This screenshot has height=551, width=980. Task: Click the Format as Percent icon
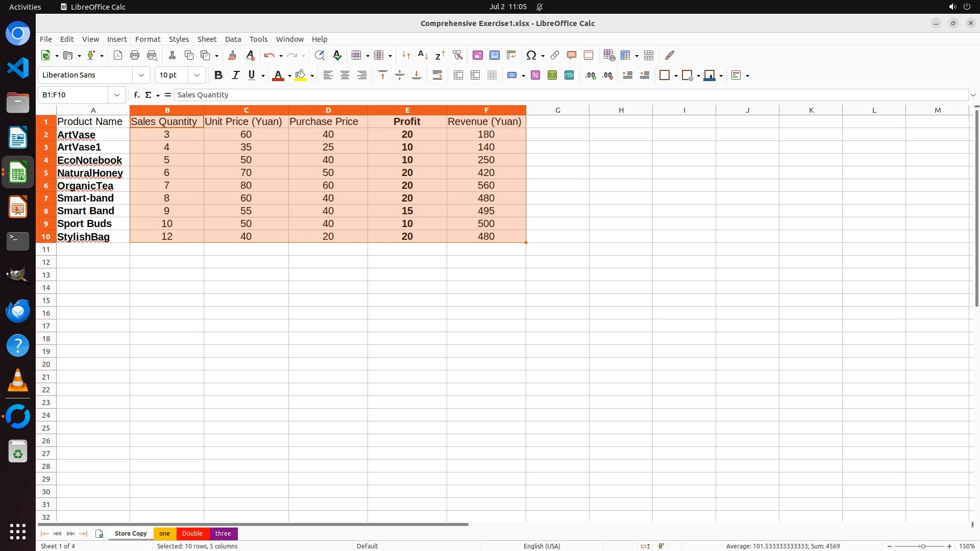click(x=535, y=75)
